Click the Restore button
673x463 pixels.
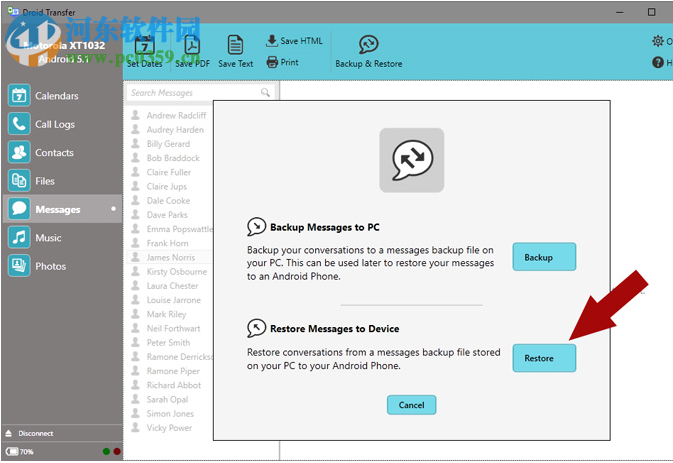(x=544, y=358)
